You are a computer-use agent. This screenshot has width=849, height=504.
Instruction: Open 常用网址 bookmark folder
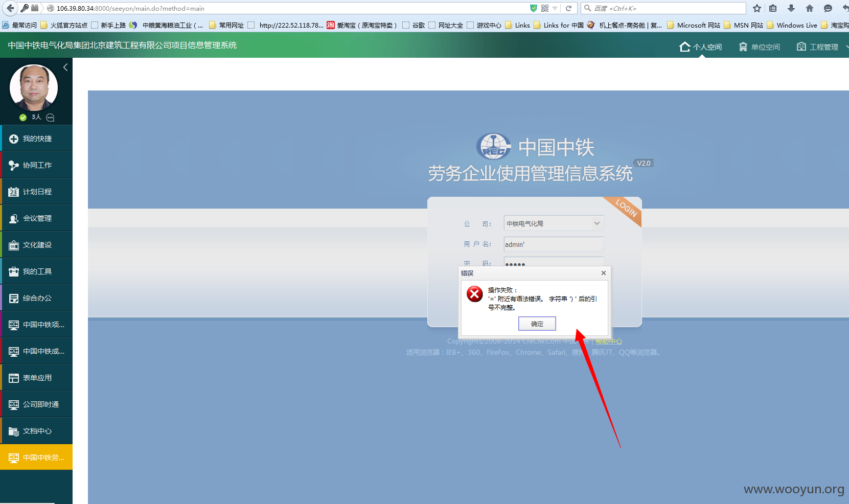tap(226, 25)
